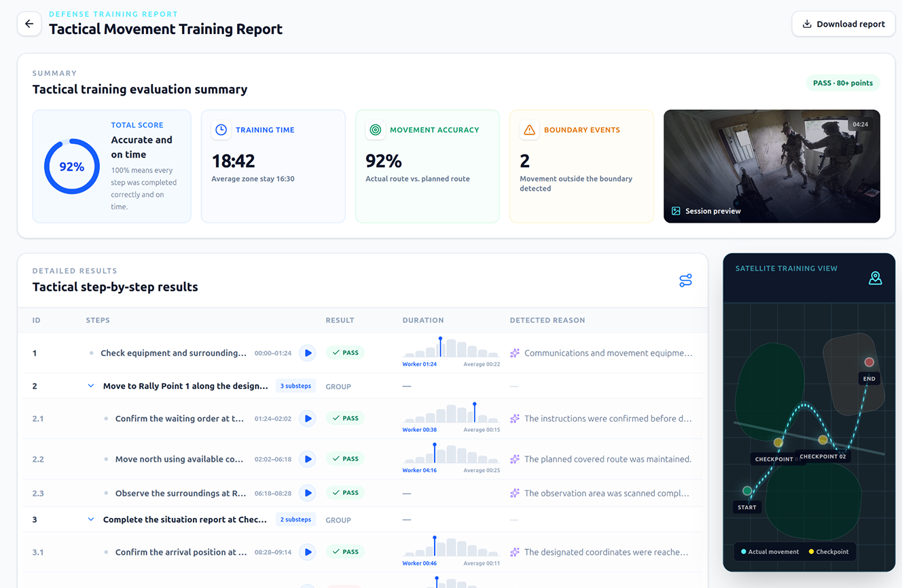Click the 3 substeps badge

click(x=295, y=386)
